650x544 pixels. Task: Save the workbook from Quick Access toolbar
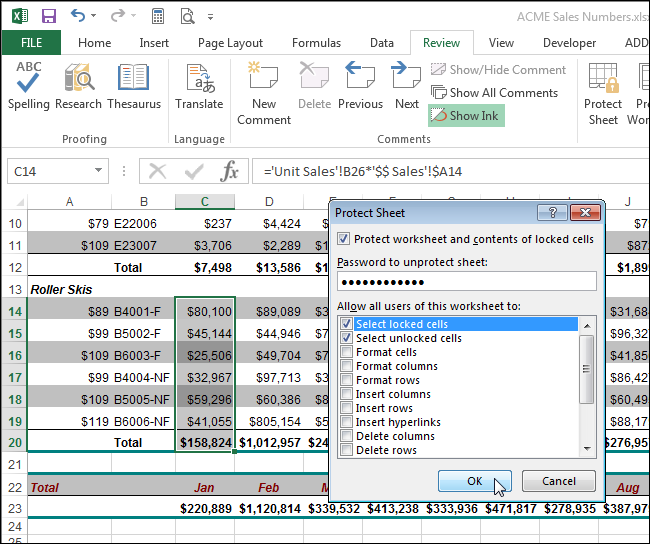click(x=49, y=16)
